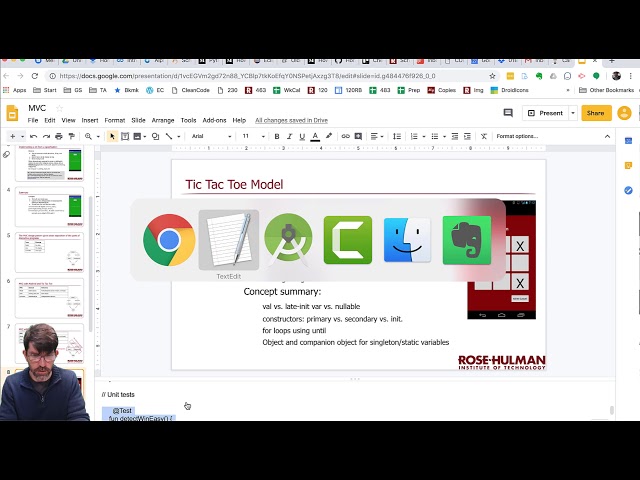This screenshot has width=640, height=480.
Task: Open the Arial font family dropdown
Action: pyautogui.click(x=211, y=136)
